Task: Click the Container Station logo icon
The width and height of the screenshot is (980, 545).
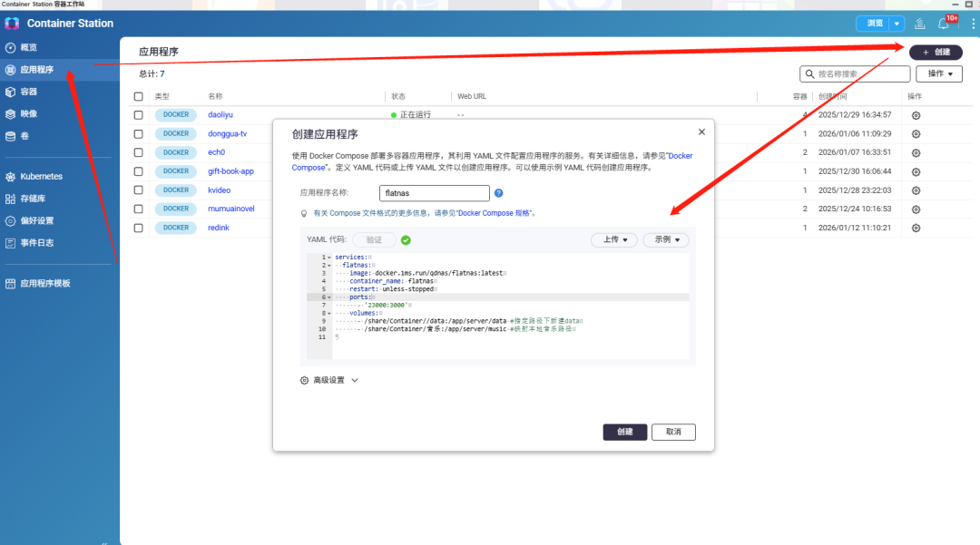Action: coord(12,23)
